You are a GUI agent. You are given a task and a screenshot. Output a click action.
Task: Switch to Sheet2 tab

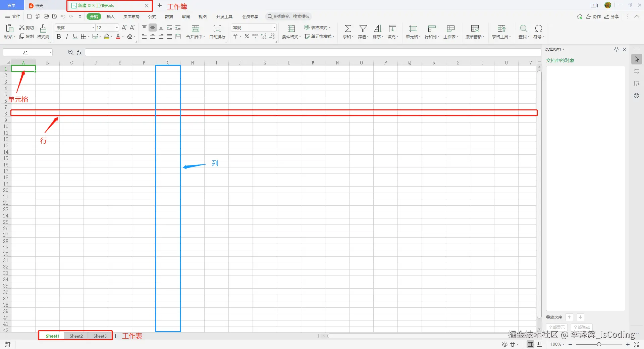point(76,336)
